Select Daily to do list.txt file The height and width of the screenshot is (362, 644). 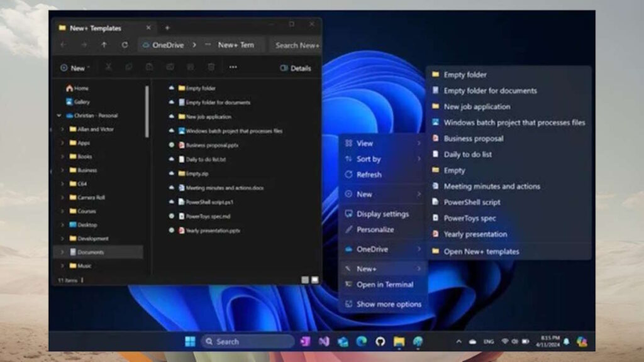pyautogui.click(x=202, y=159)
